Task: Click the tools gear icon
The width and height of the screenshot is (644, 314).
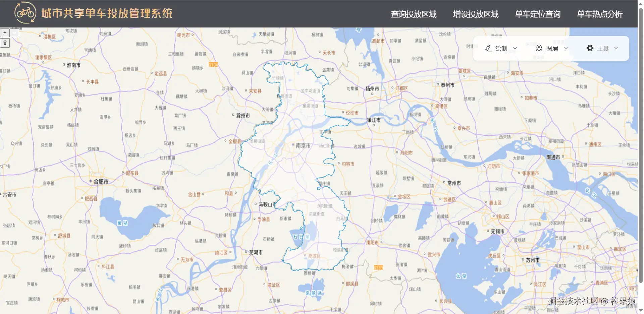Action: [x=590, y=48]
